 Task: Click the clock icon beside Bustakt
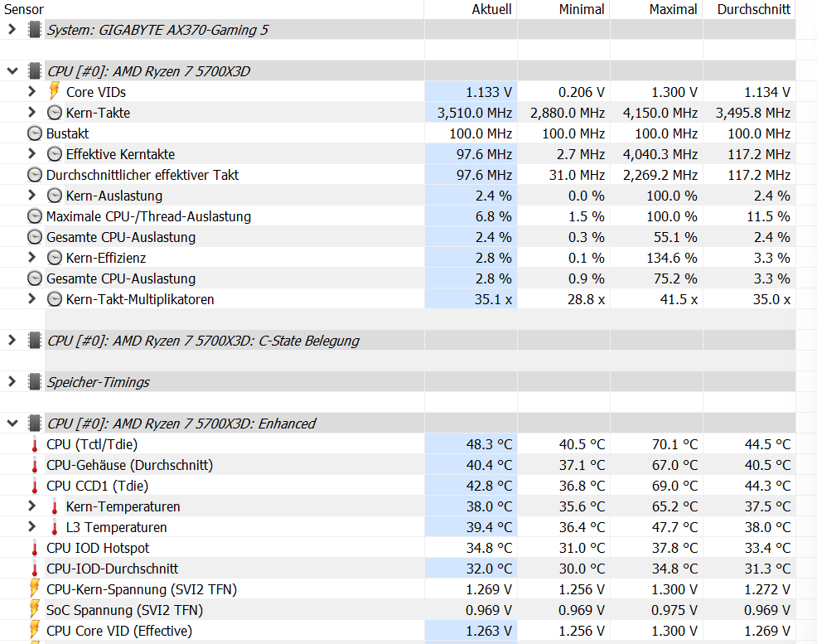[x=35, y=133]
